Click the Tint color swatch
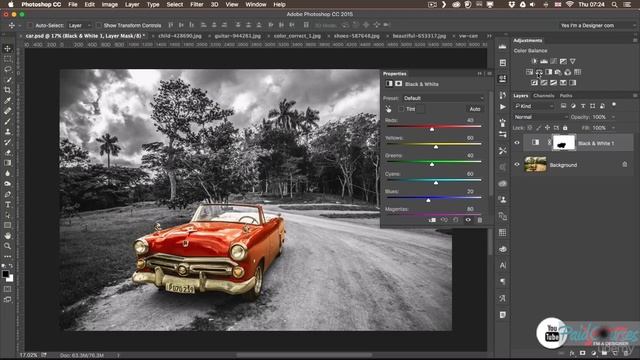Viewport: 640px width, 360px height. click(x=421, y=109)
